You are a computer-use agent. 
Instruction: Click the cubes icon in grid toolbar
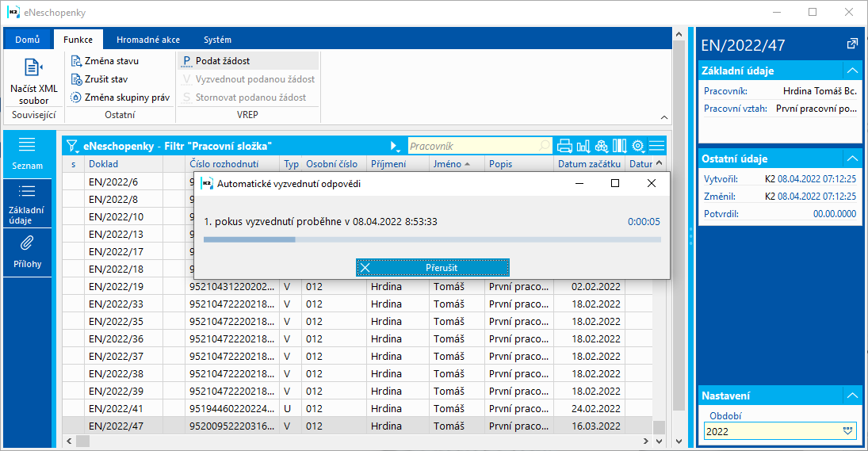pyautogui.click(x=602, y=146)
